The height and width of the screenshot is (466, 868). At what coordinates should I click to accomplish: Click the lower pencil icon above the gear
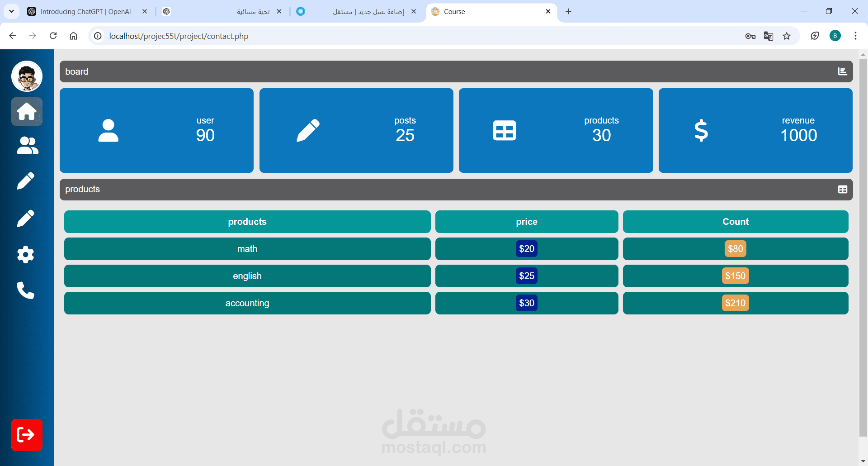pyautogui.click(x=26, y=218)
